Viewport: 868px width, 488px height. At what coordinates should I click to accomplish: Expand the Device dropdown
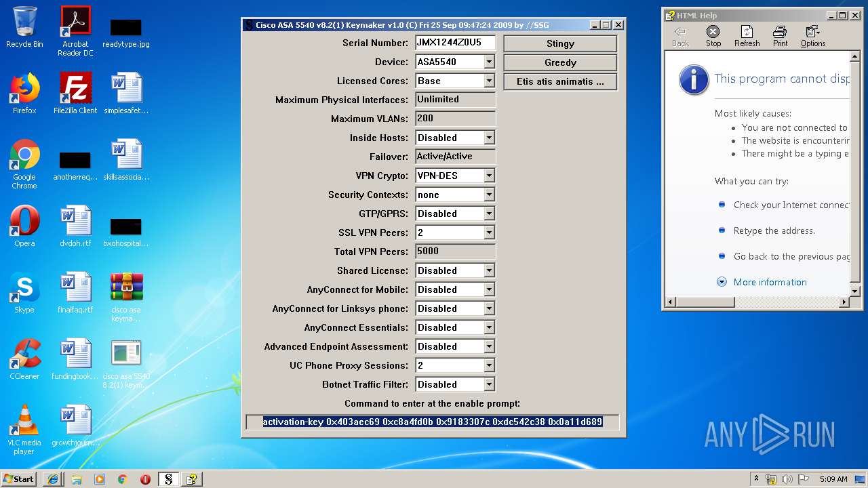tap(489, 62)
